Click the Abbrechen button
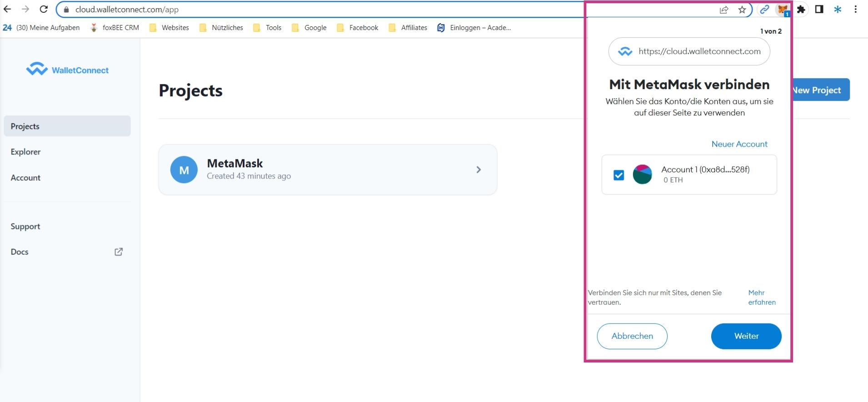This screenshot has width=868, height=402. (x=632, y=336)
